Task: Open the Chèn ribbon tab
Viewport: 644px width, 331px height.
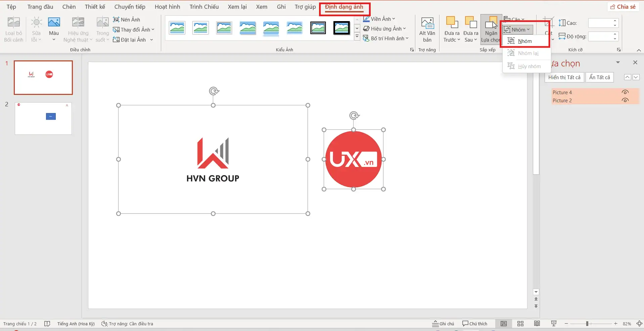Action: (x=69, y=7)
